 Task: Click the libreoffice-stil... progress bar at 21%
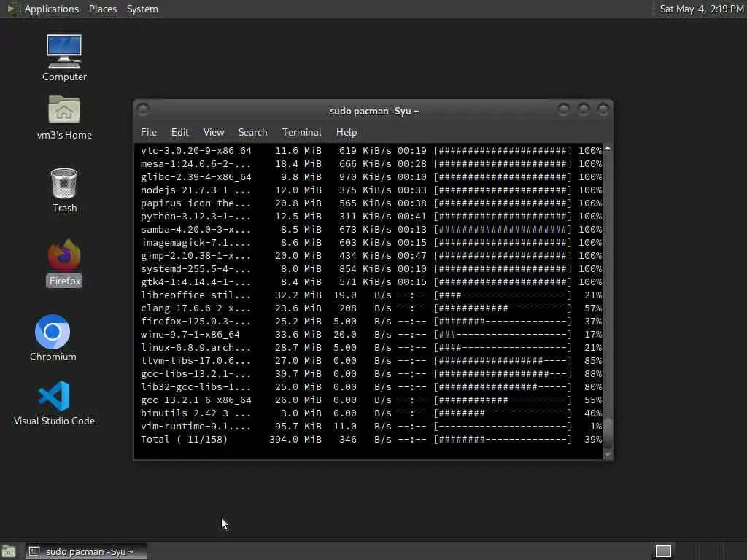tap(502, 295)
